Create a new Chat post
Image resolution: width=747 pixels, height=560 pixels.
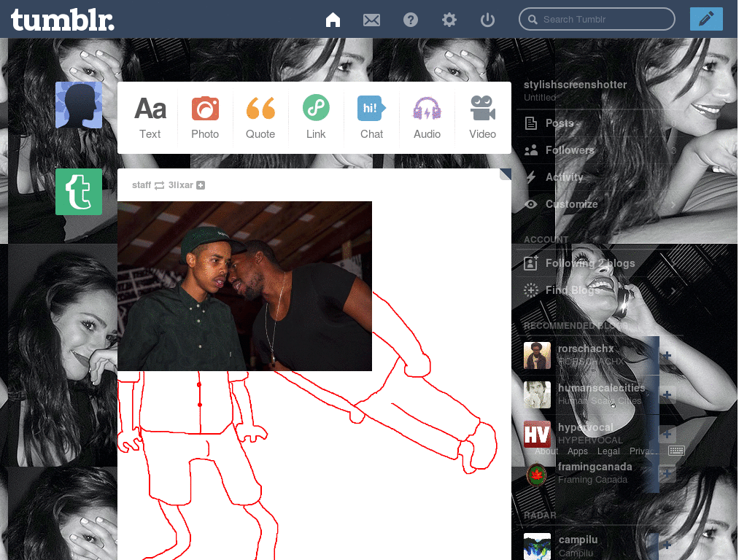[x=371, y=117]
